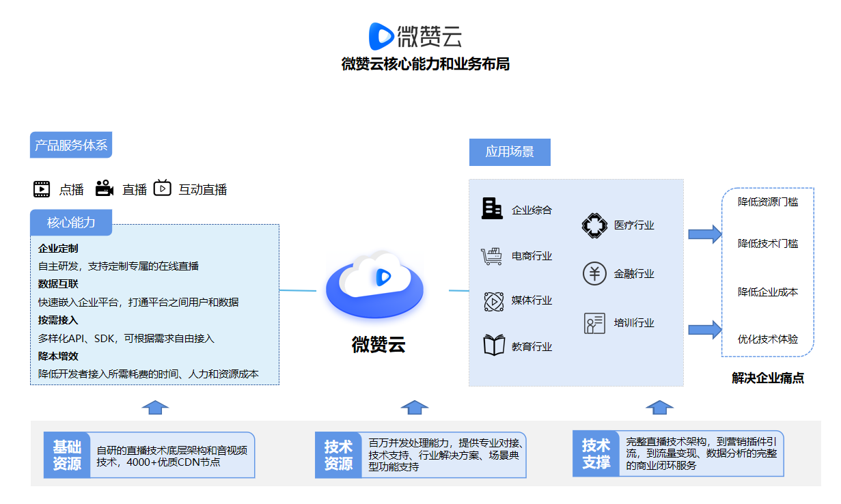The width and height of the screenshot is (841, 504).
Task: Click the 降本增效 heading
Action: [58, 356]
